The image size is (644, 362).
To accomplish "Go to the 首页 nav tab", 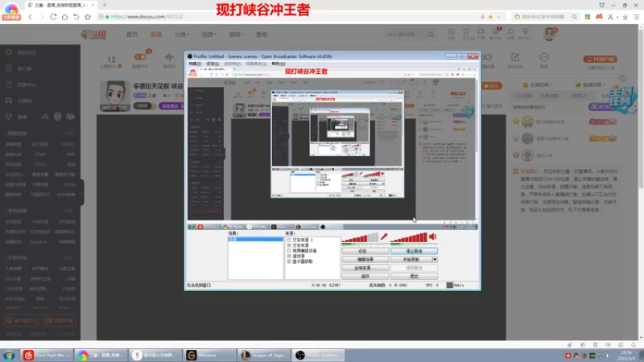I will pos(132,35).
